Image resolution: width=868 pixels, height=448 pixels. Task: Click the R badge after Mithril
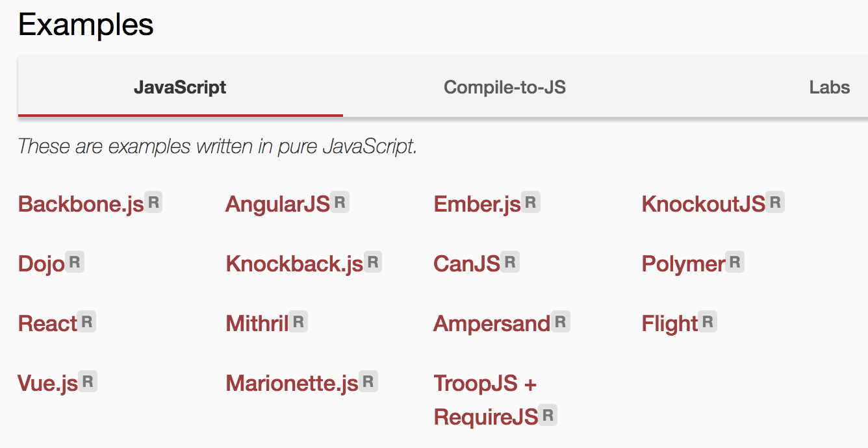click(x=298, y=321)
